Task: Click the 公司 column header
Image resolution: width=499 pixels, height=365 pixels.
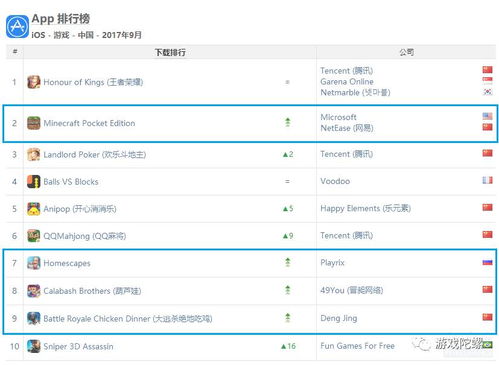Action: [407, 52]
